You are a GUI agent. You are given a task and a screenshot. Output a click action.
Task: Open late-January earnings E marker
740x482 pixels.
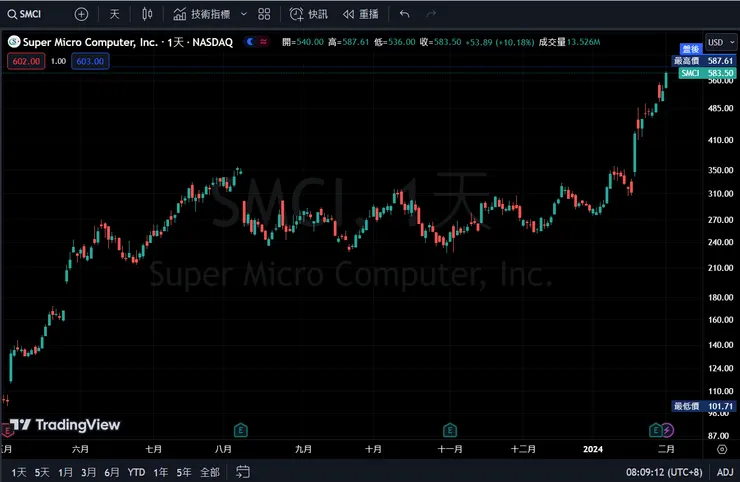click(656, 430)
